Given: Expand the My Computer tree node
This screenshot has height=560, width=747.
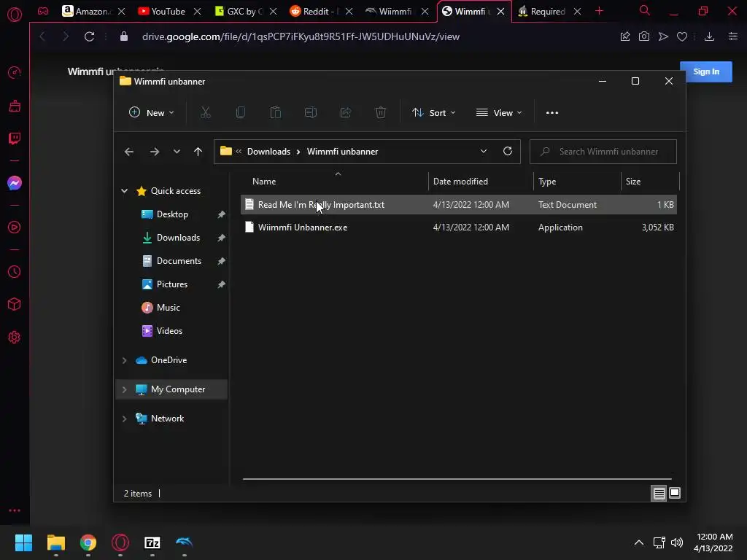Looking at the screenshot, I should click(124, 389).
